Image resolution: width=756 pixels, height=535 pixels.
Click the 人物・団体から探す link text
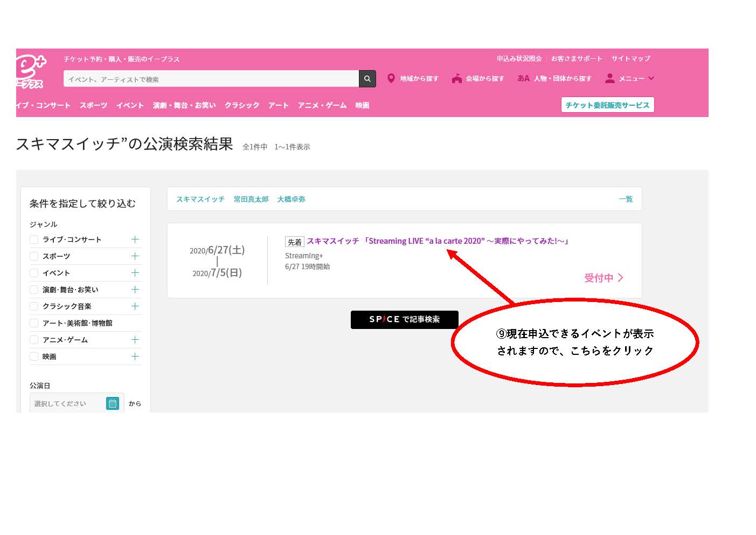click(x=563, y=79)
